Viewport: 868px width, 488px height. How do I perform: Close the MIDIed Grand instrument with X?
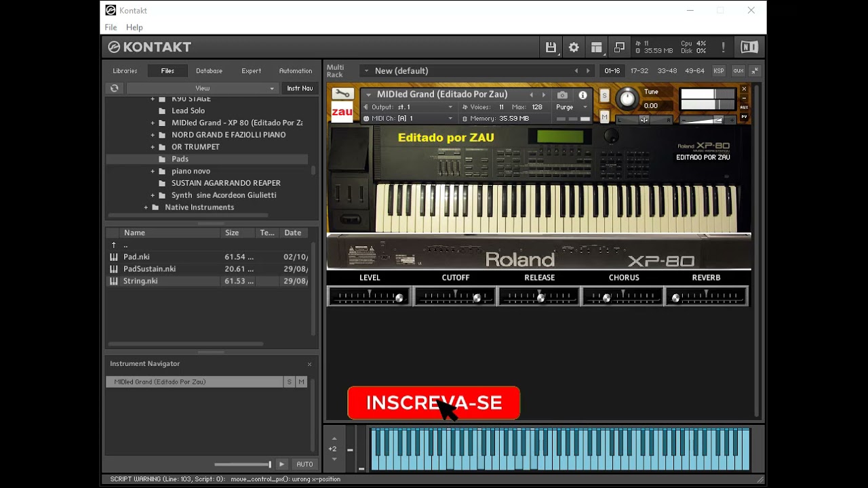744,89
